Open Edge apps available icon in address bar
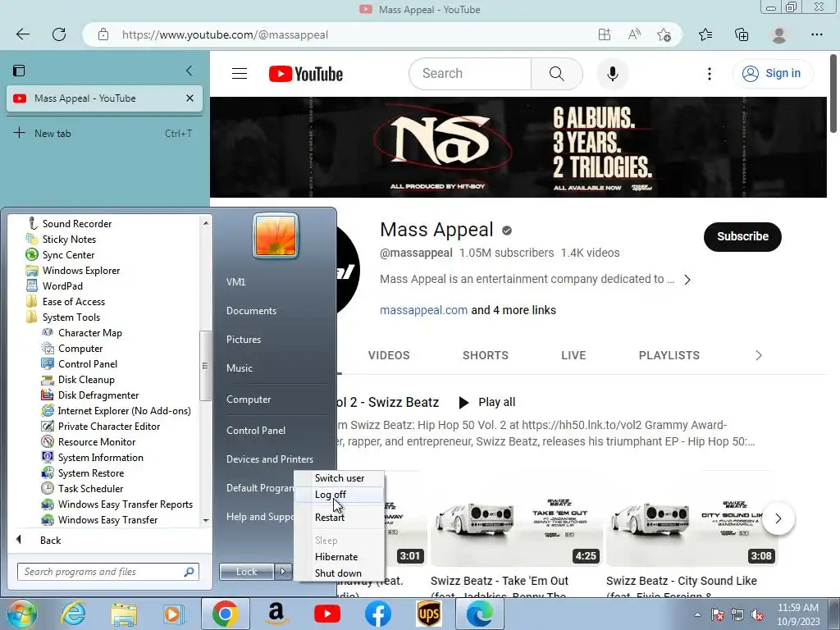The width and height of the screenshot is (840, 630). pos(605,34)
